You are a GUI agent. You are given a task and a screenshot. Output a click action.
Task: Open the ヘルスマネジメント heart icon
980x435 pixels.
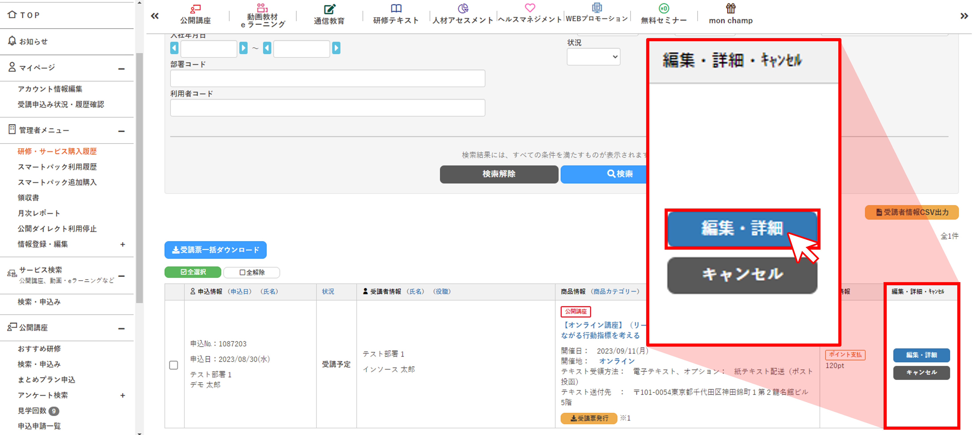530,8
